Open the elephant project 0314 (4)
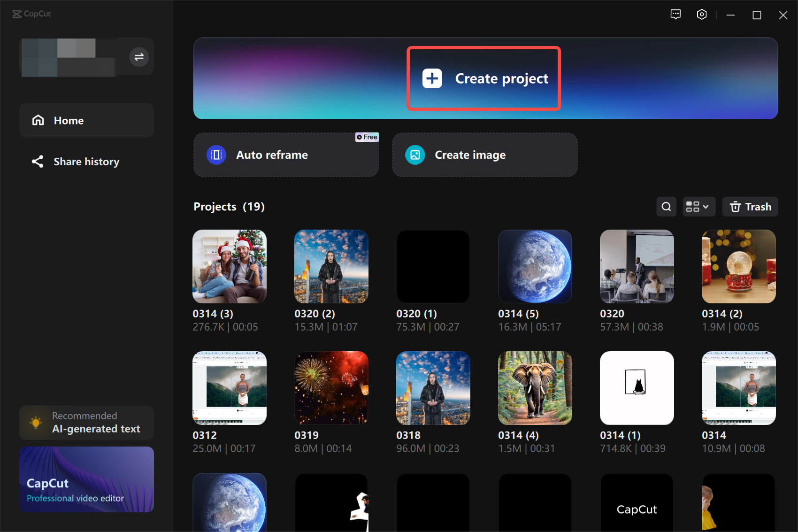 [535, 388]
